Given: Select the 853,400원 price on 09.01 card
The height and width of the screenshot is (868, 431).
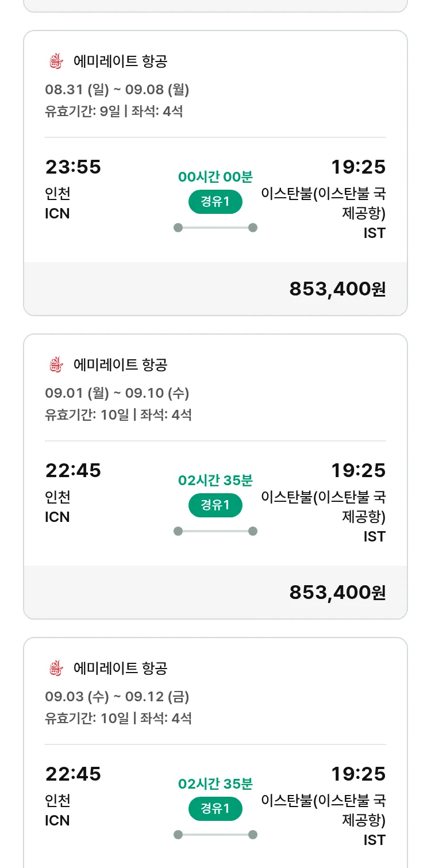Looking at the screenshot, I should [337, 593].
